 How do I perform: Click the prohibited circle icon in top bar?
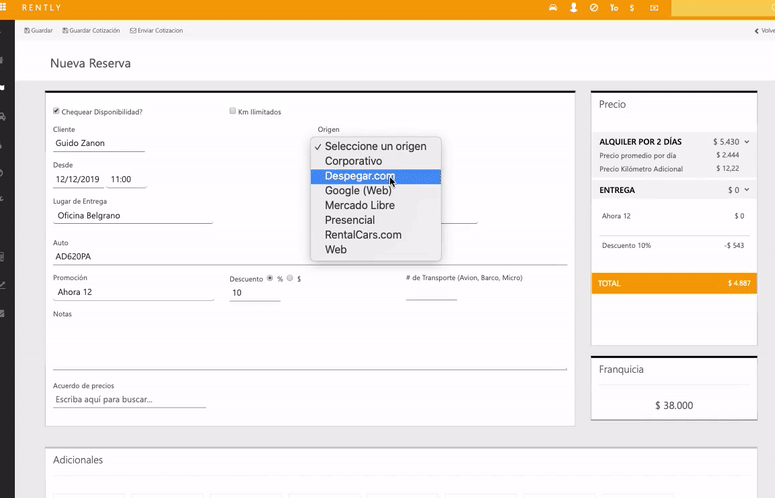pos(594,8)
